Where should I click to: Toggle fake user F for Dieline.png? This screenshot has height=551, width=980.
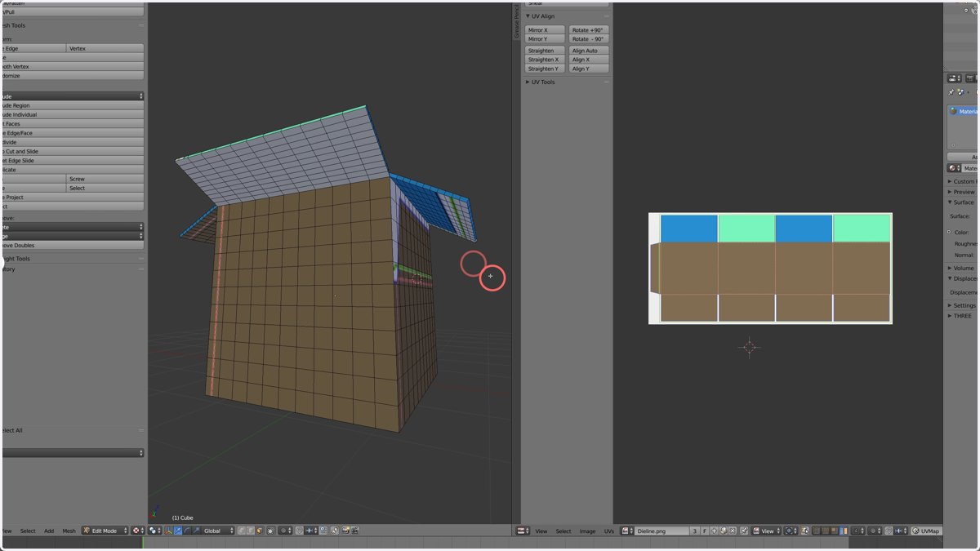pyautogui.click(x=705, y=531)
